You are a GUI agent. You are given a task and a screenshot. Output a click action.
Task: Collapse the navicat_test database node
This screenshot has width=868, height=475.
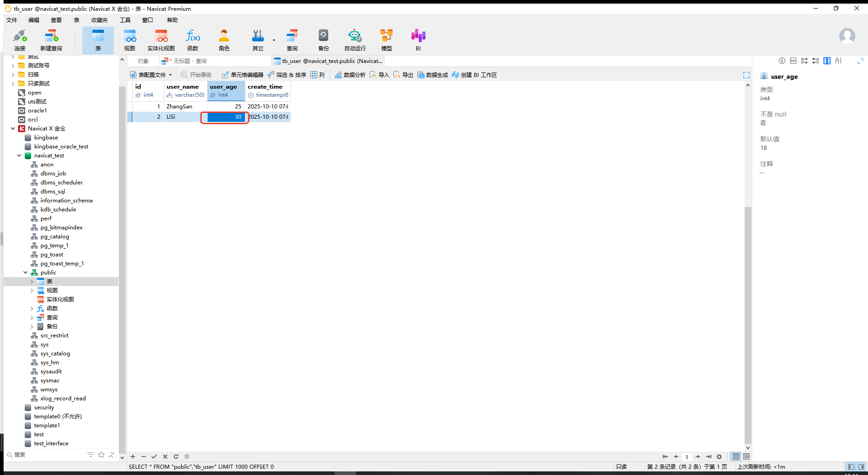pos(19,156)
